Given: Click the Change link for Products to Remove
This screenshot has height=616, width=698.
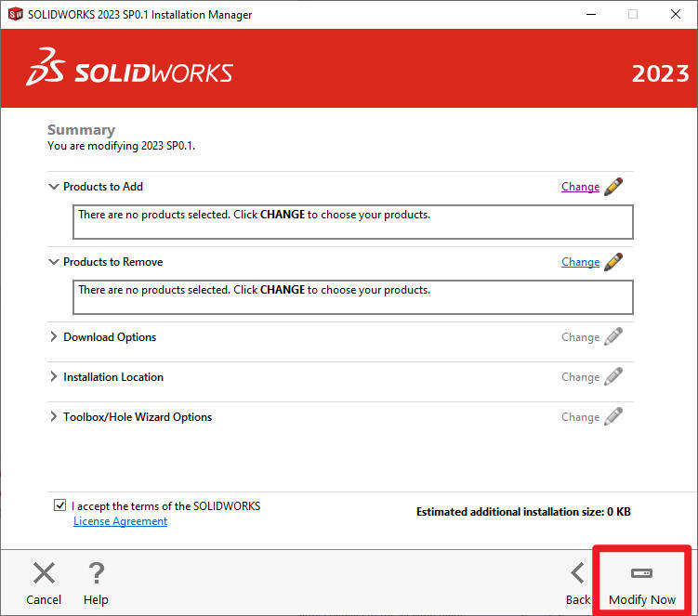Looking at the screenshot, I should [x=580, y=262].
